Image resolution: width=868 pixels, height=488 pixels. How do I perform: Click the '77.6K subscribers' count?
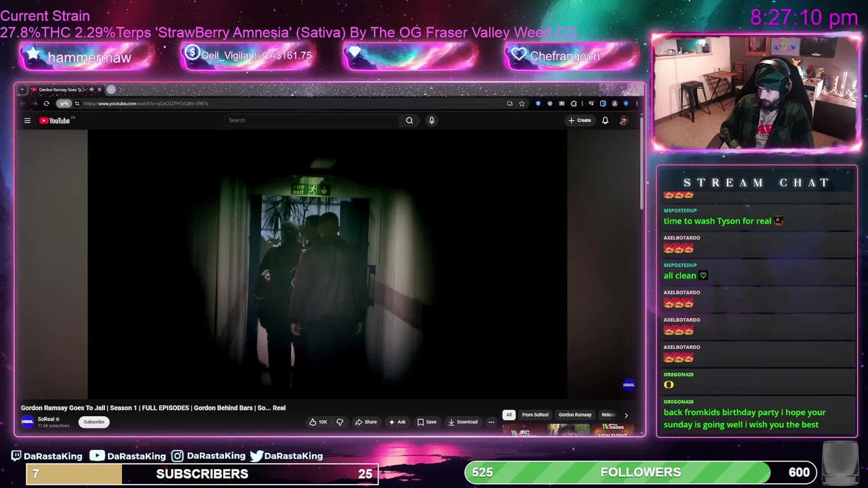click(x=54, y=426)
